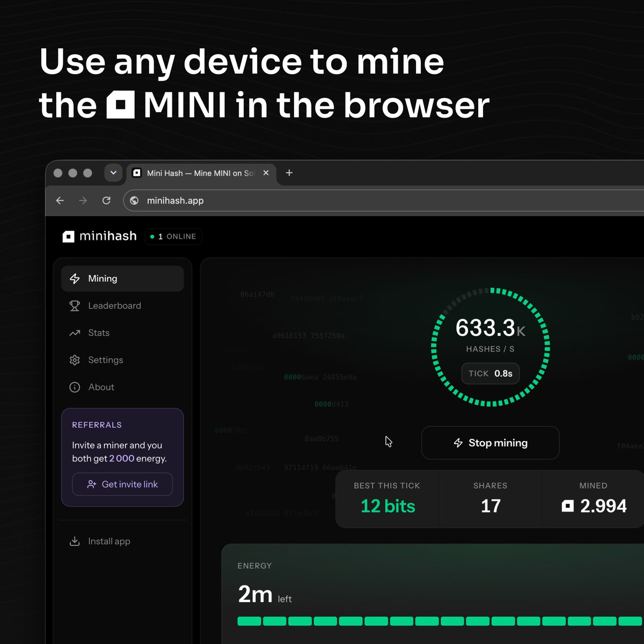This screenshot has height=644, width=644.
Task: Click the 633.3K hashes per second readout
Action: tap(491, 328)
